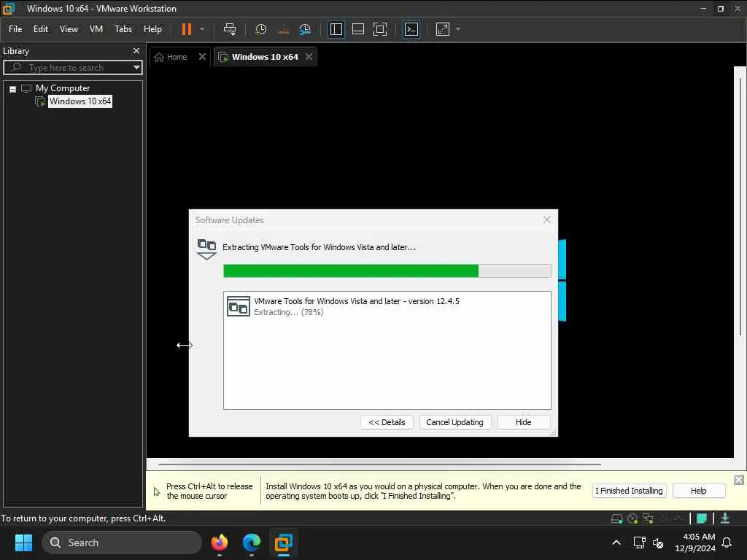Select the VMware Tools version 12.4.5 entry
Viewport: 747px width, 560px height.
tap(387, 307)
